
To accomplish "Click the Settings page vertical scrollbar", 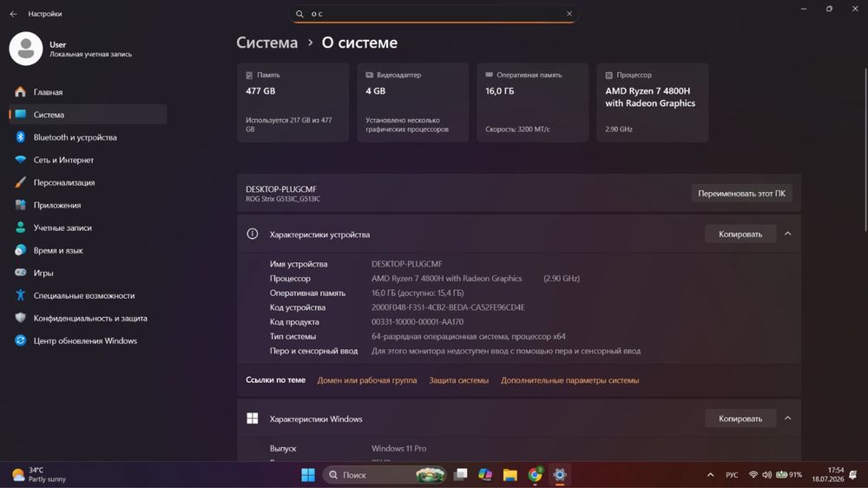I will [865, 149].
